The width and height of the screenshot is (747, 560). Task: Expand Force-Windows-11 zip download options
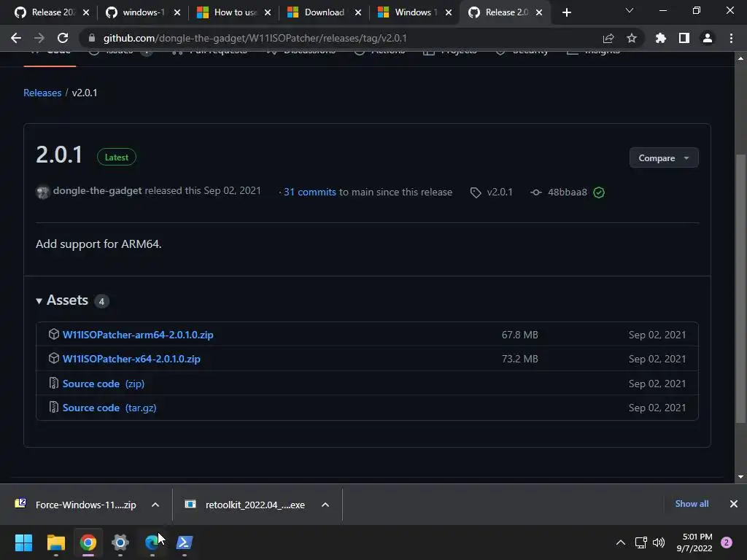(x=155, y=505)
